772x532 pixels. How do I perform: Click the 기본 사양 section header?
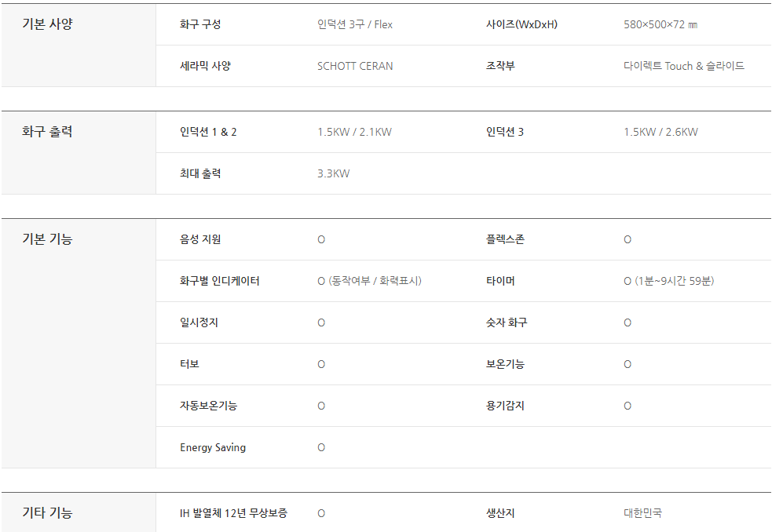coord(47,24)
